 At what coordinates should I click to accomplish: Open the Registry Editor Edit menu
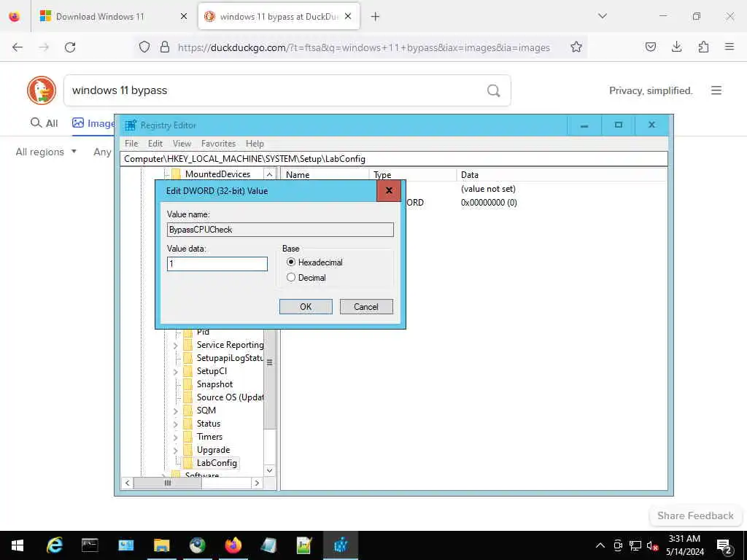click(155, 144)
